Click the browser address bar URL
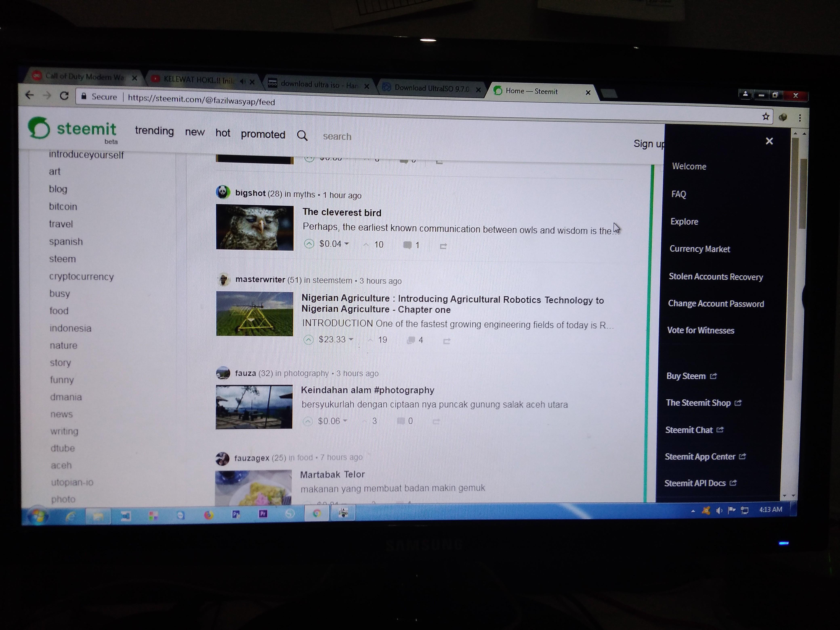 [201, 100]
